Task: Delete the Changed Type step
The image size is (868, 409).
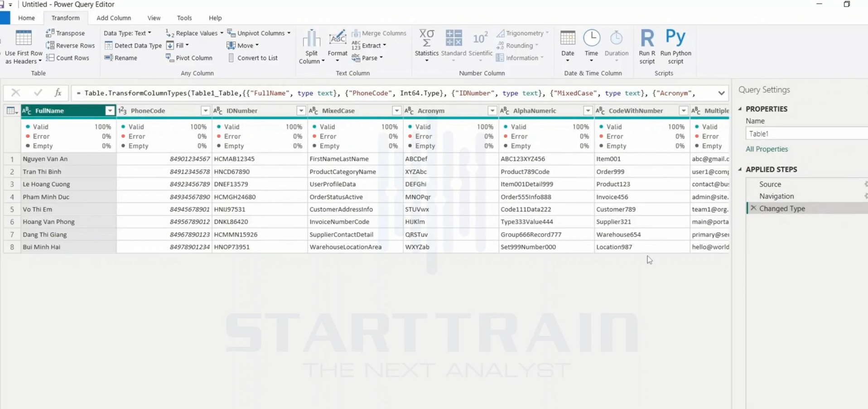Action: [x=753, y=208]
